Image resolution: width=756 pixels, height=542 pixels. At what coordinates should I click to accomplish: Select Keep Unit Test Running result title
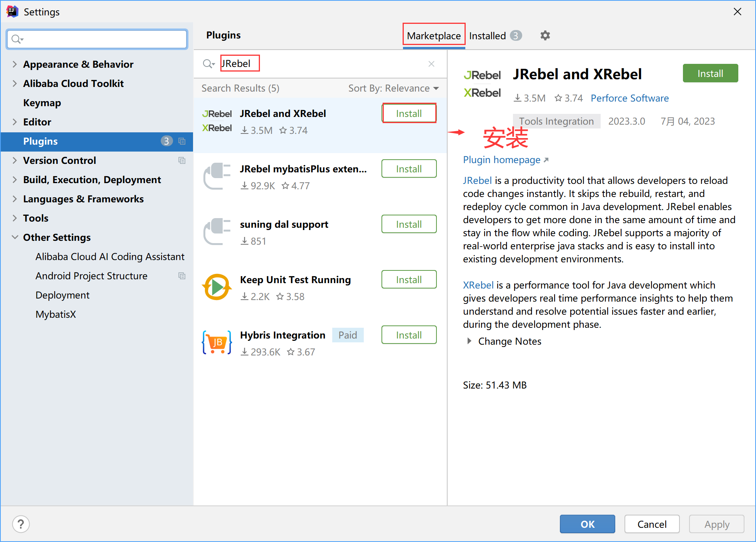click(x=295, y=280)
